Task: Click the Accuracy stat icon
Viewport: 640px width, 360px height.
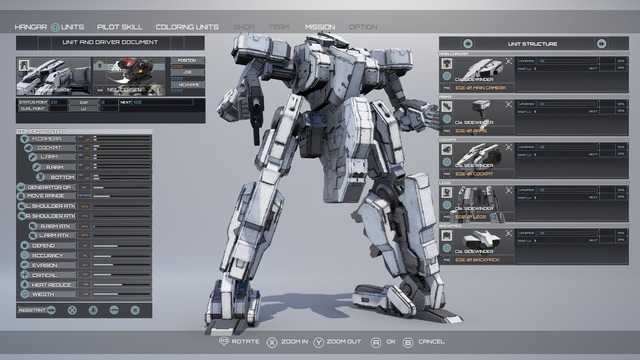Action: [24, 255]
